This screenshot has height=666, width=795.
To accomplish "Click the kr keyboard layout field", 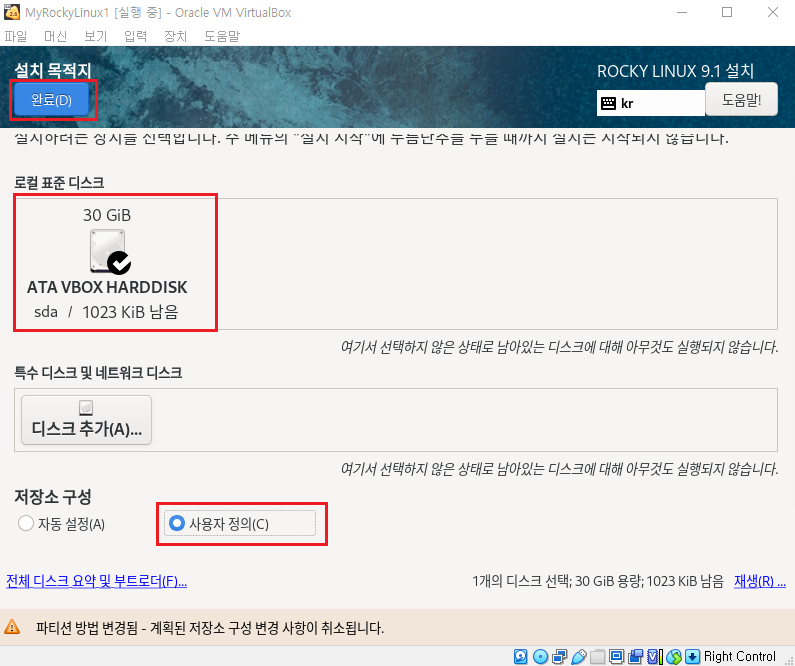I will click(651, 103).
